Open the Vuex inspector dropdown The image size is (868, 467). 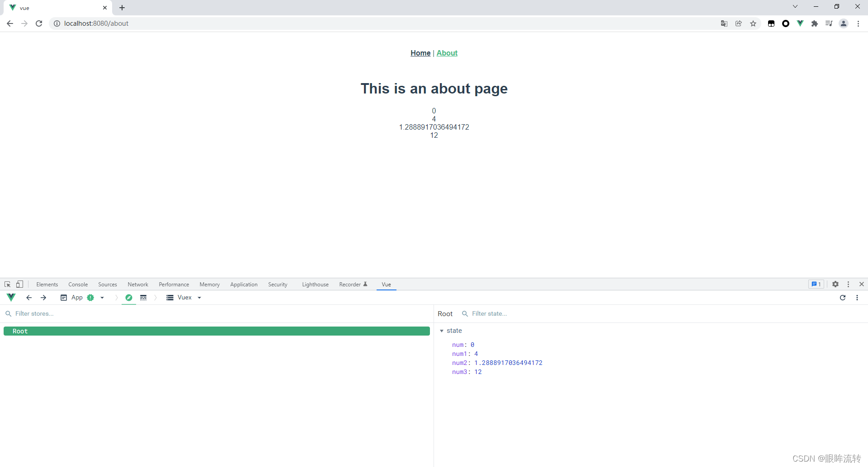pyautogui.click(x=184, y=298)
